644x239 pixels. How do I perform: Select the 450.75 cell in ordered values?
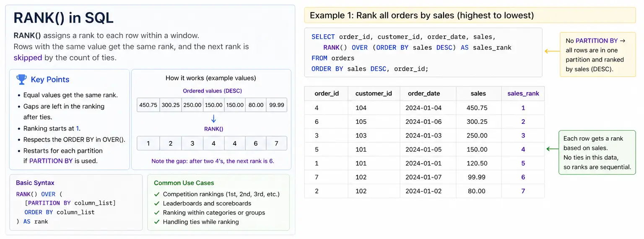[148, 105]
